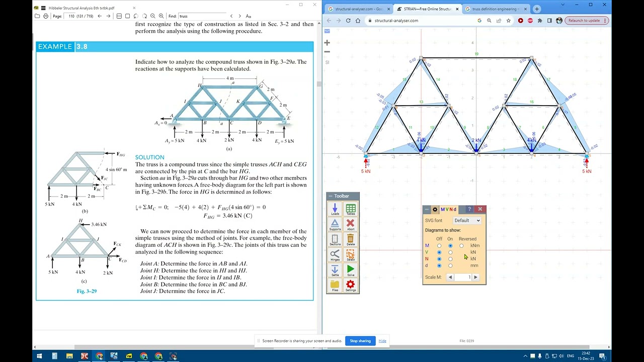The width and height of the screenshot is (644, 362).
Task: Increase Scale M with right arrow
Action: (x=475, y=277)
